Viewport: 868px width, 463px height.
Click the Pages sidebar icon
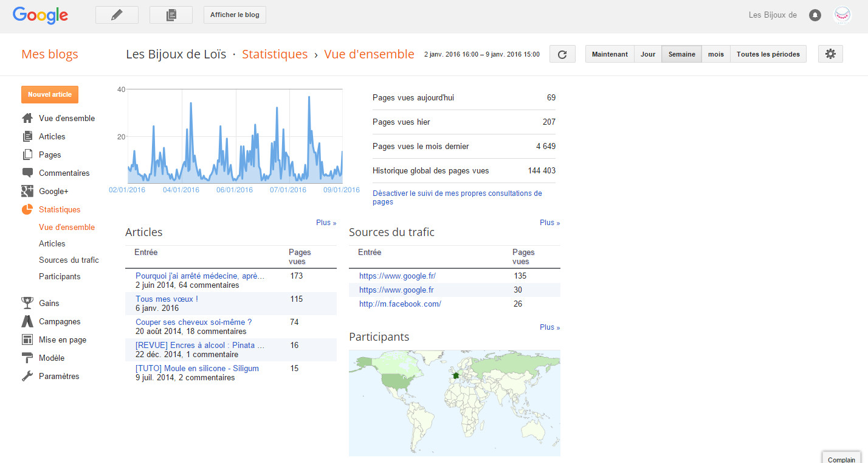click(x=27, y=155)
